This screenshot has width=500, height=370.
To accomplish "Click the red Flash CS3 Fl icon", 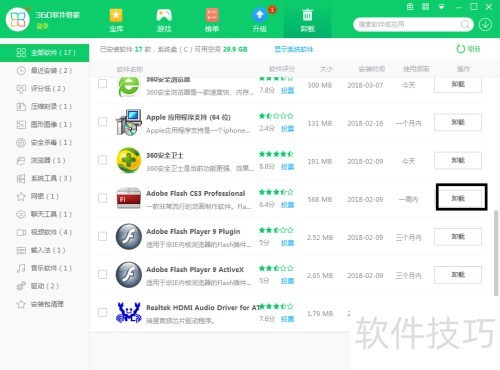I will (x=129, y=198).
